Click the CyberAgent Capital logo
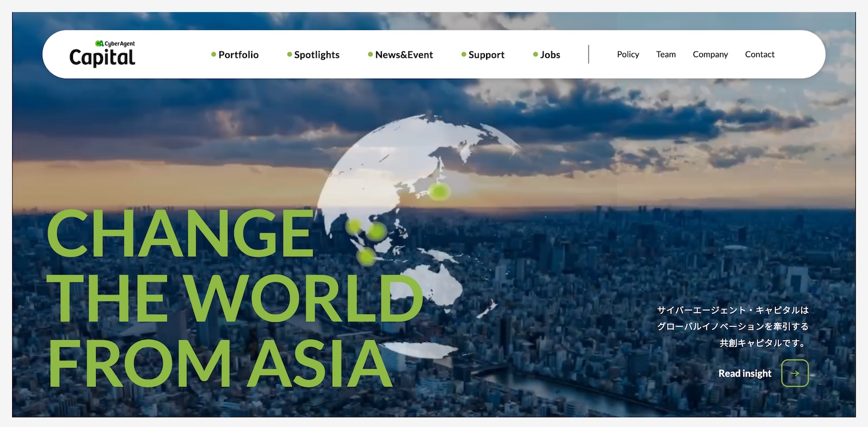The height and width of the screenshot is (427, 868). pyautogui.click(x=102, y=54)
